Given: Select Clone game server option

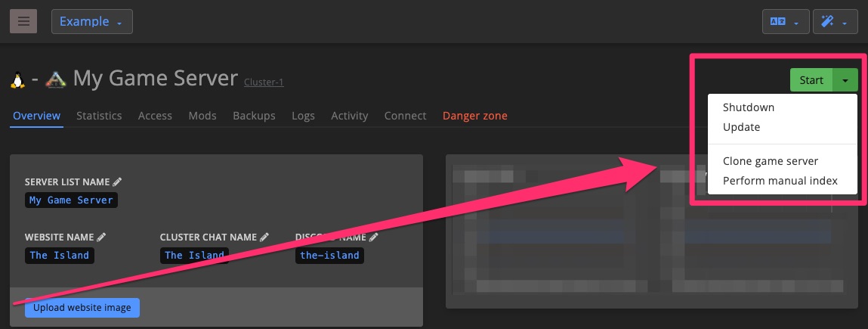Looking at the screenshot, I should [x=770, y=161].
